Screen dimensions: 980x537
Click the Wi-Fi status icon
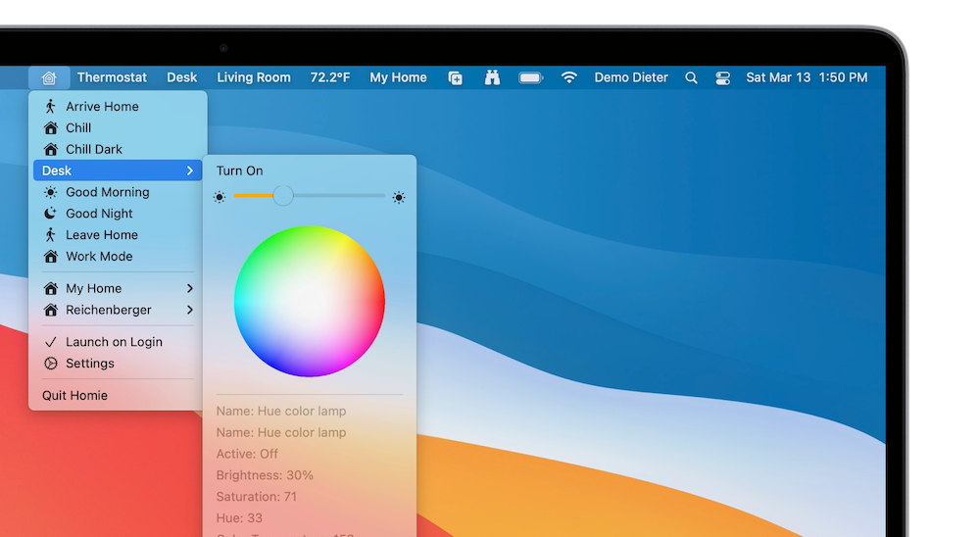pos(569,77)
